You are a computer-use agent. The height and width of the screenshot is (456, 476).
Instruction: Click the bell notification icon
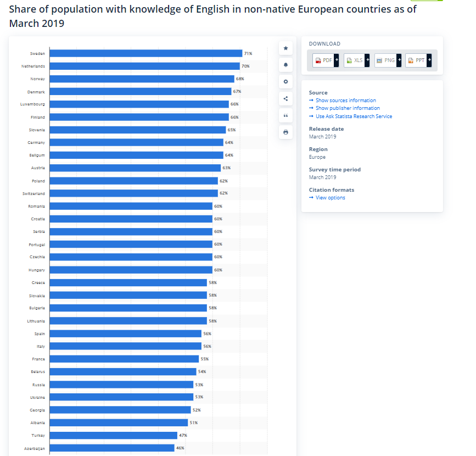[285, 65]
